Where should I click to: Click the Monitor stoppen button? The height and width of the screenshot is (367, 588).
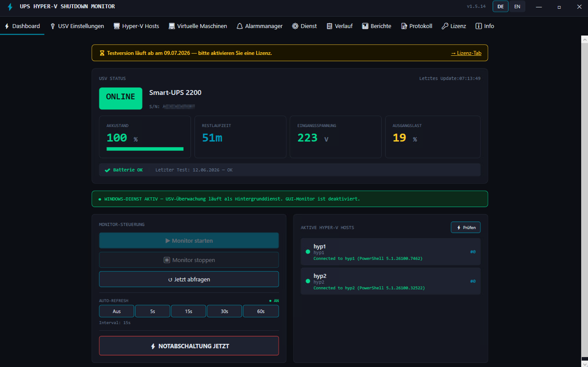click(x=189, y=260)
